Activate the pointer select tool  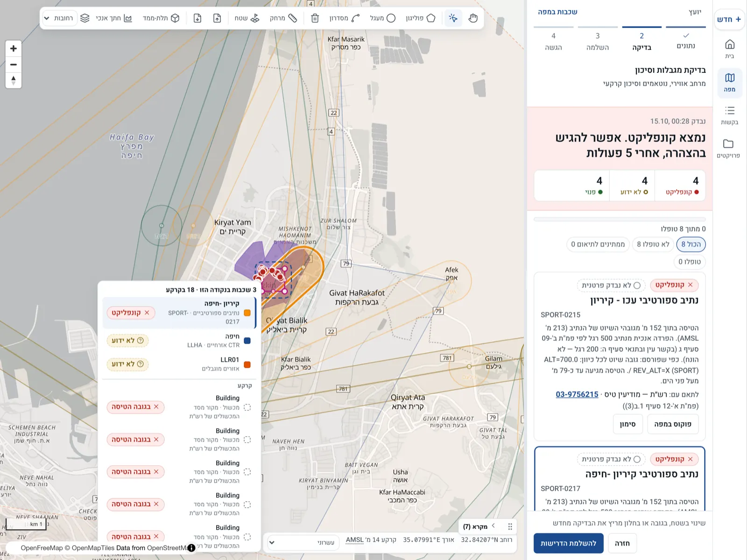[453, 18]
